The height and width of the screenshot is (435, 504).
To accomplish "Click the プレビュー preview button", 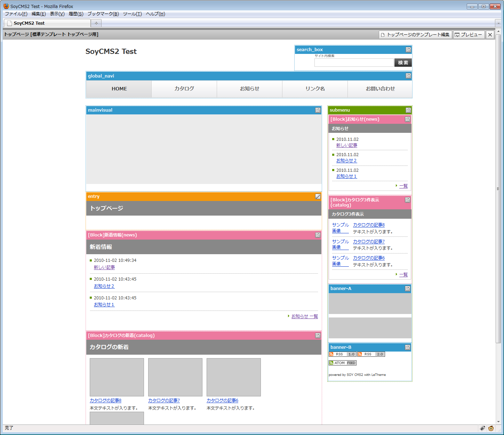I will point(469,35).
